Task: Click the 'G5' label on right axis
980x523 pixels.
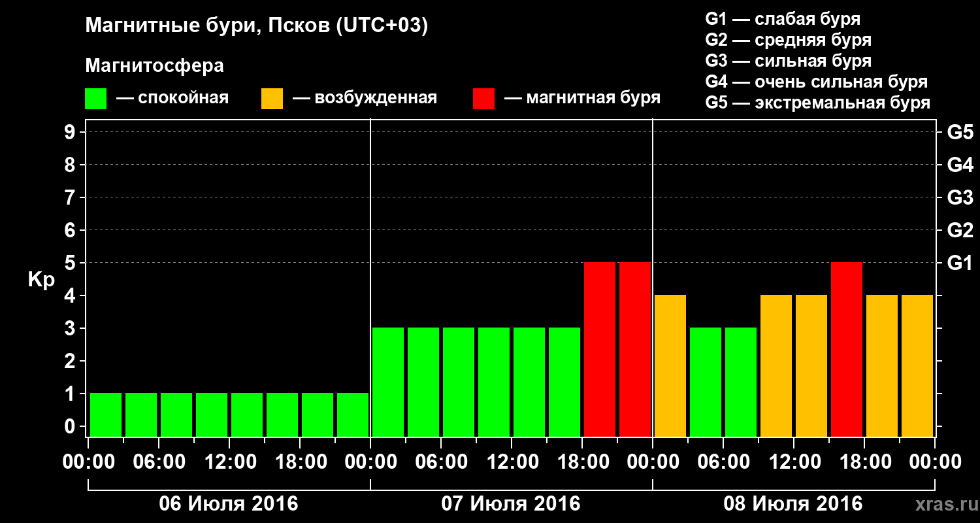Action: click(x=960, y=132)
